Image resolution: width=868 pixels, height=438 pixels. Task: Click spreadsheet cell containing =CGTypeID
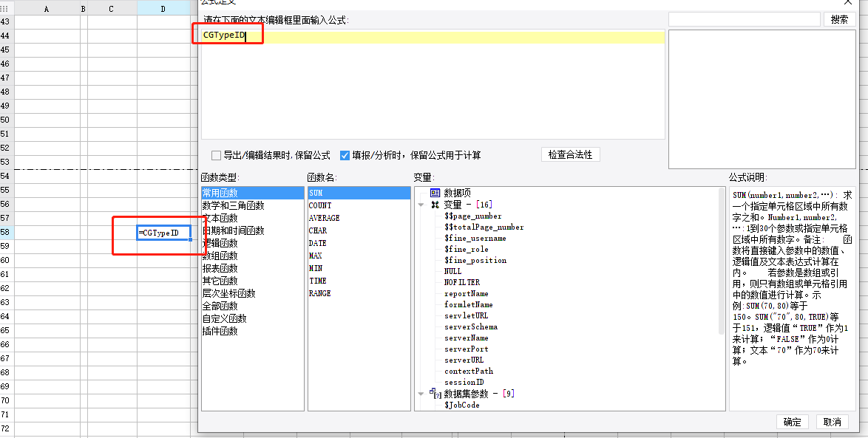tap(164, 232)
